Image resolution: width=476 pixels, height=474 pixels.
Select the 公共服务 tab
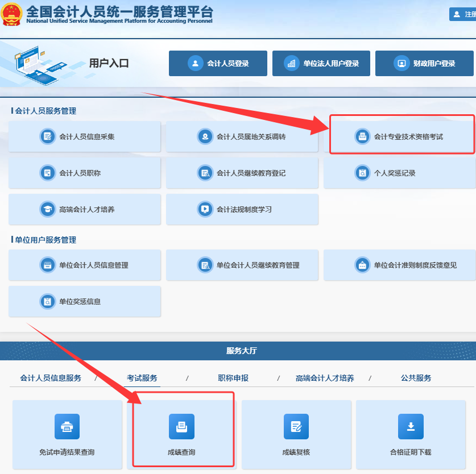pyautogui.click(x=416, y=378)
